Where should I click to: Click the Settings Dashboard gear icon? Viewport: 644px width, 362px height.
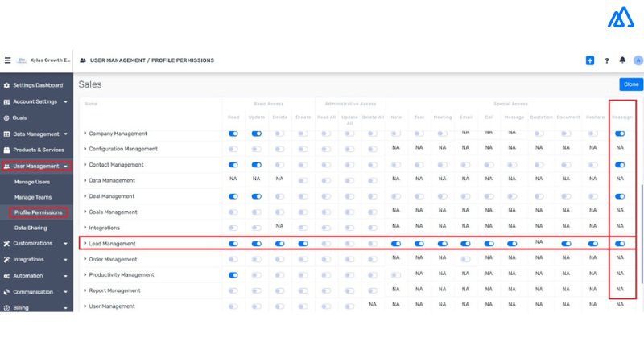[6, 85]
